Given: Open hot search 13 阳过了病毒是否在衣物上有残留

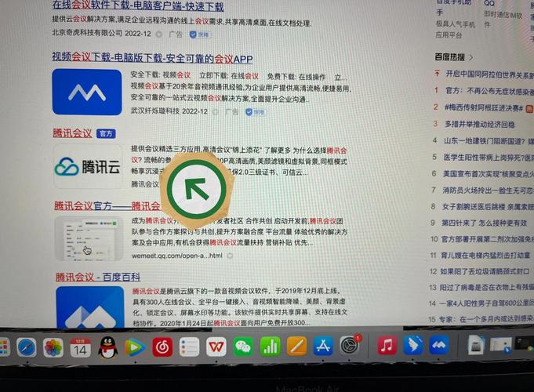Looking at the screenshot, I should pos(487,288).
